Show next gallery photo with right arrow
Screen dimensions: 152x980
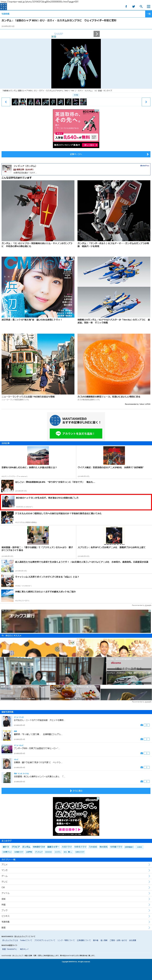pos(146,102)
